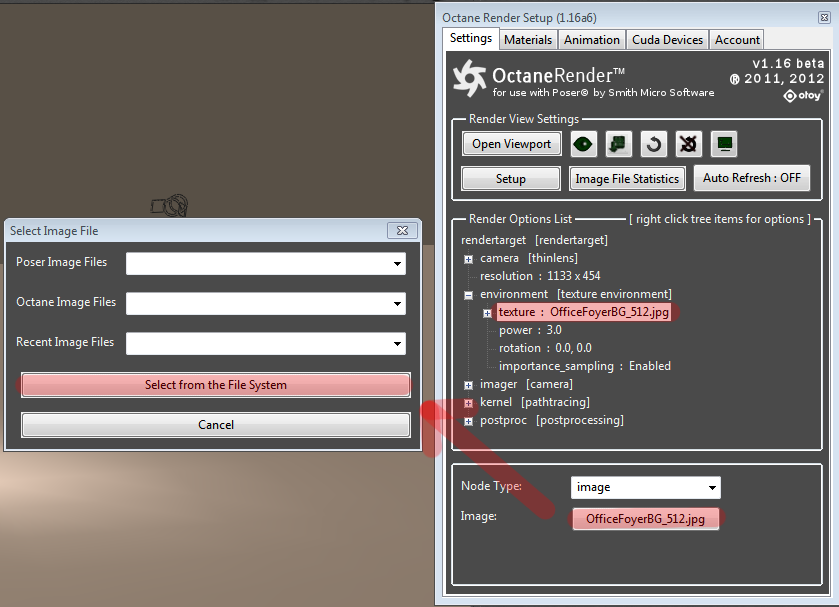Open the Node Type dropdown showing image
This screenshot has width=839, height=607.
(646, 488)
